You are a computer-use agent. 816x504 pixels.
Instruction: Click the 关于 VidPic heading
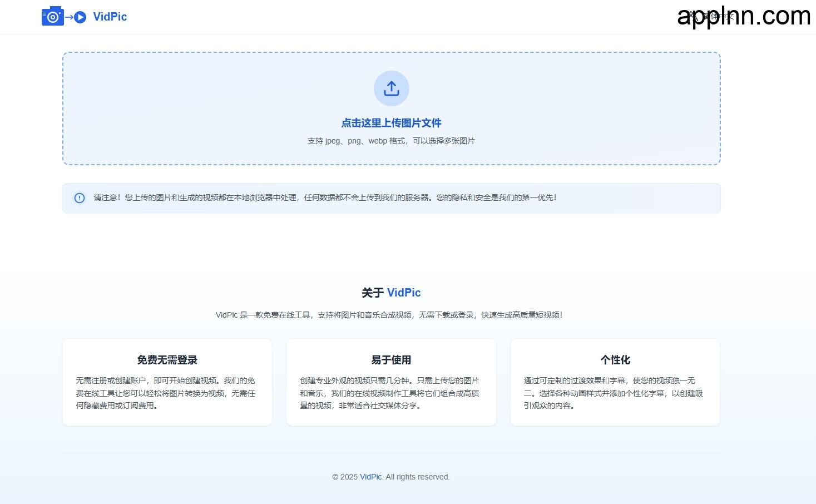click(392, 293)
